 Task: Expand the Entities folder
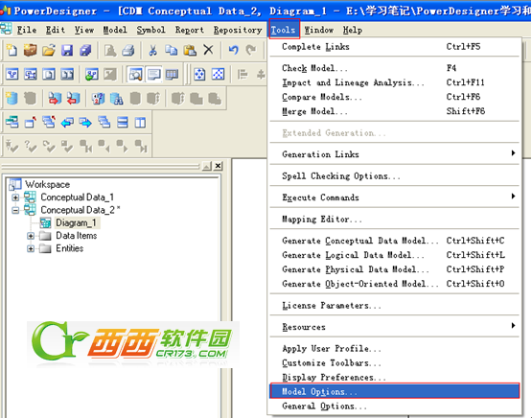pos(31,248)
